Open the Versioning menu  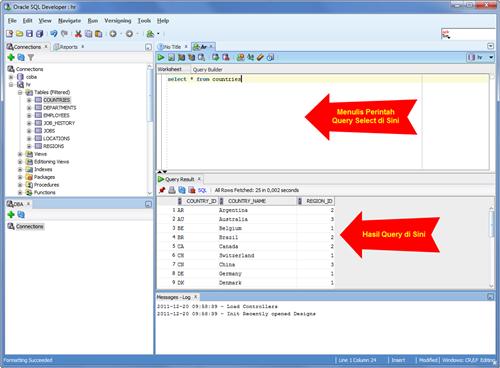click(x=118, y=21)
